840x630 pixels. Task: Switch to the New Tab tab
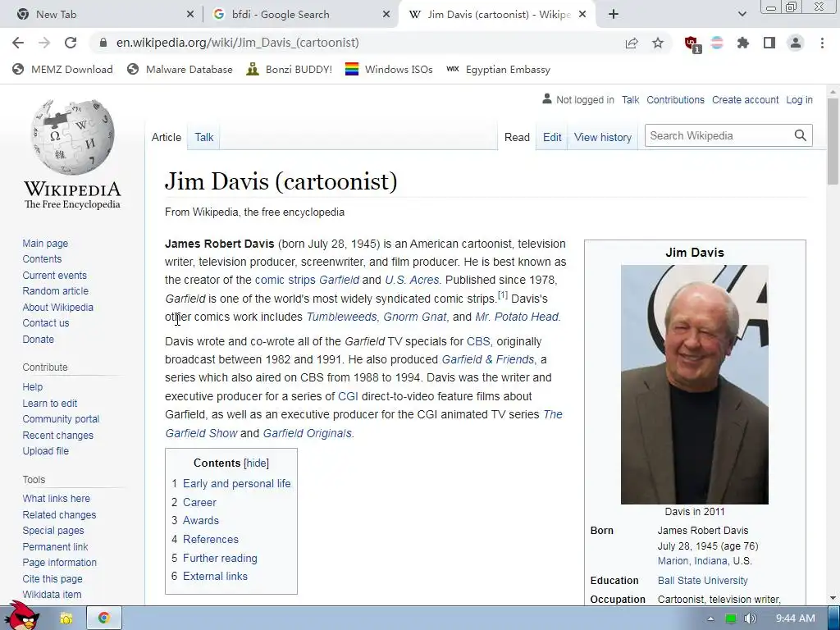[104, 15]
